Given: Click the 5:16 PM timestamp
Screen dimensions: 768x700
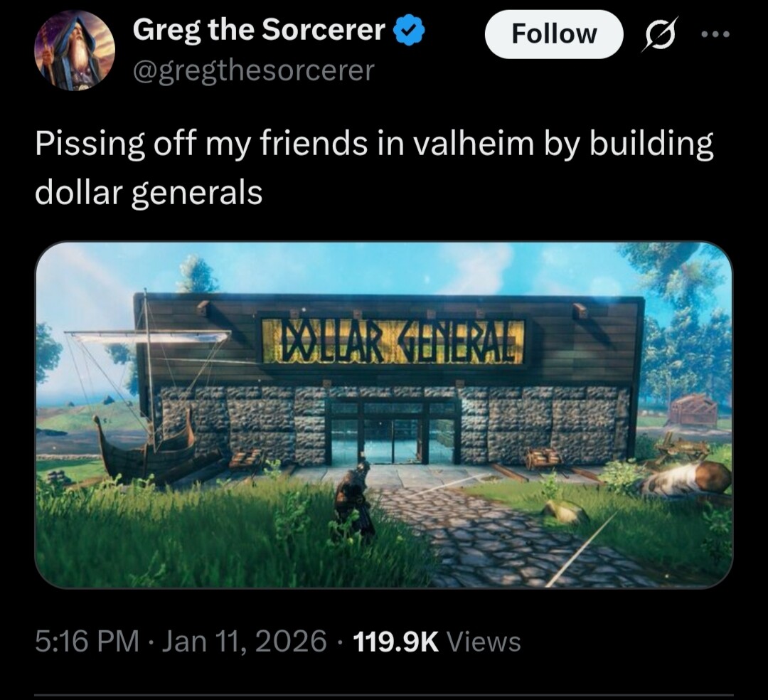Looking at the screenshot, I should [87, 641].
